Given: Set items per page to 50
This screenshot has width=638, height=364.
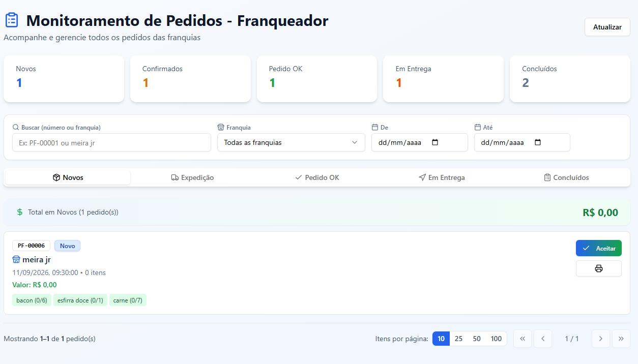Looking at the screenshot, I should pos(477,339).
